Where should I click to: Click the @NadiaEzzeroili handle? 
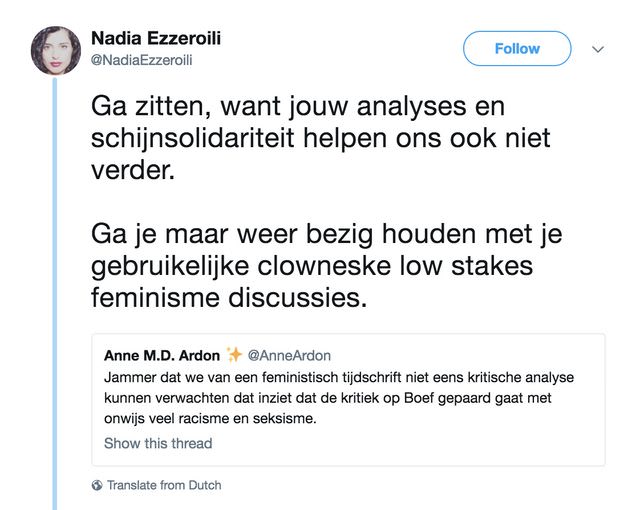(x=141, y=60)
